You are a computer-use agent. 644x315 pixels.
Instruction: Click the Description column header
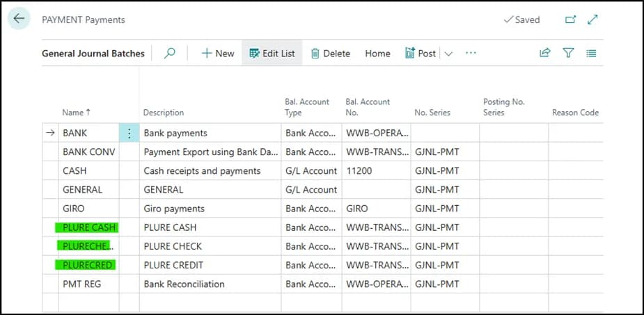coord(164,113)
